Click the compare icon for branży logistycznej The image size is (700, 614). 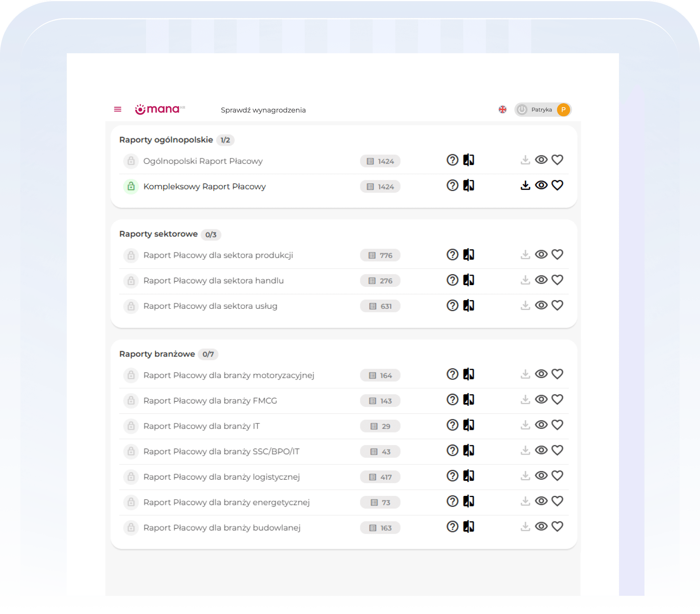[x=468, y=476]
